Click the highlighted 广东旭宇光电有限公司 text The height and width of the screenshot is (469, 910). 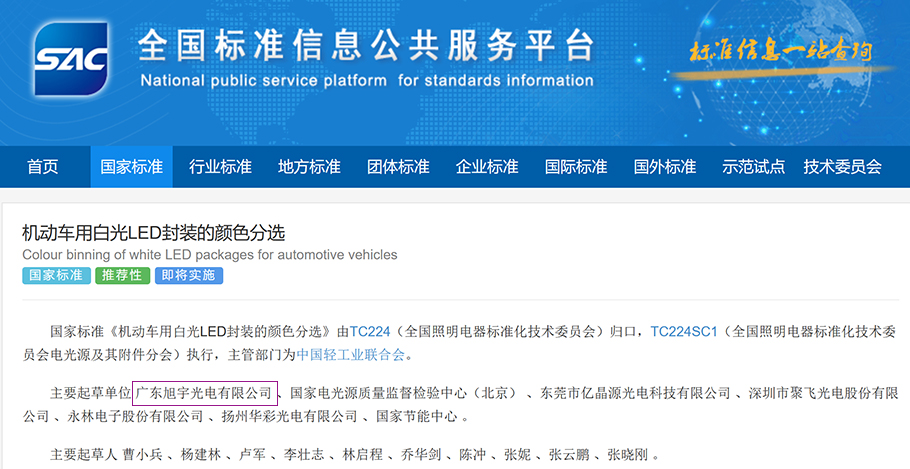203,393
